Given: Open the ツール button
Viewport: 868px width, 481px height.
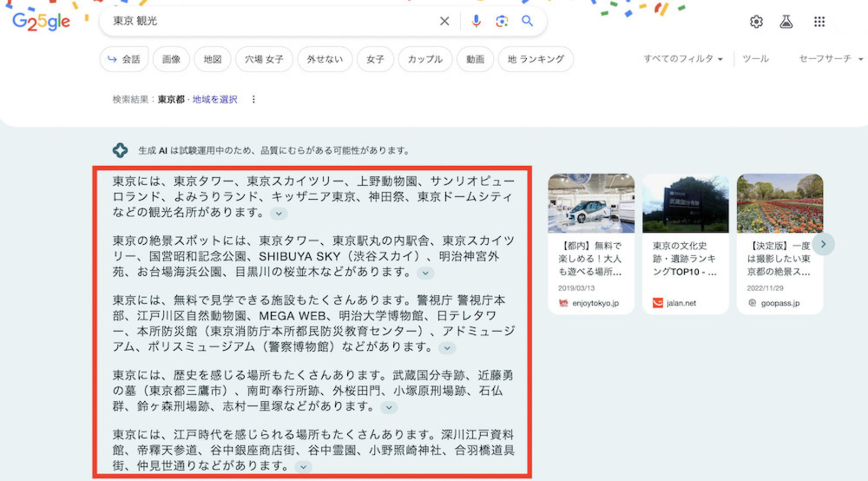Looking at the screenshot, I should pos(756,59).
